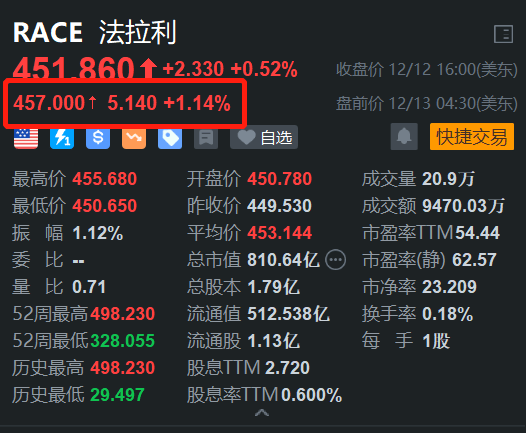This screenshot has height=433, width=526.
Task: Click the 振幅 value 1.12%
Action: (98, 233)
